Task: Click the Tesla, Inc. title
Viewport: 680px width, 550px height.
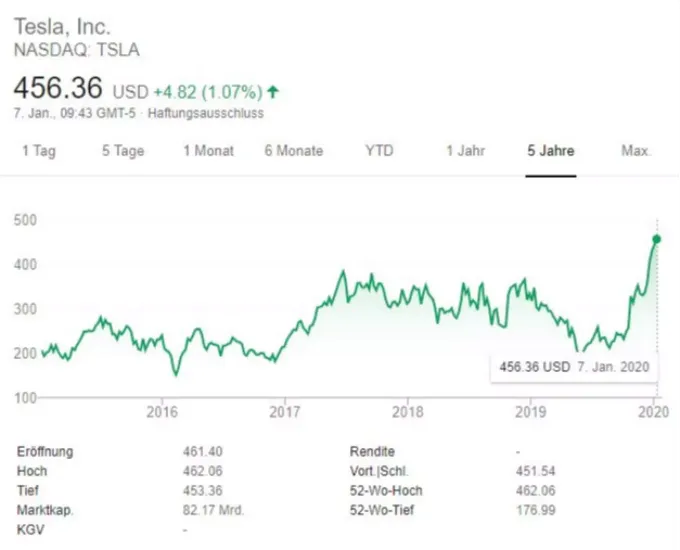Action: click(x=62, y=27)
